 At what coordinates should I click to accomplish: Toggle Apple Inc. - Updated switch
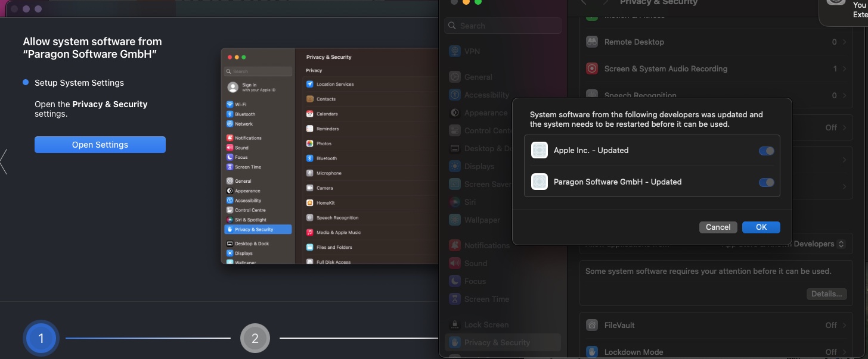pyautogui.click(x=767, y=151)
